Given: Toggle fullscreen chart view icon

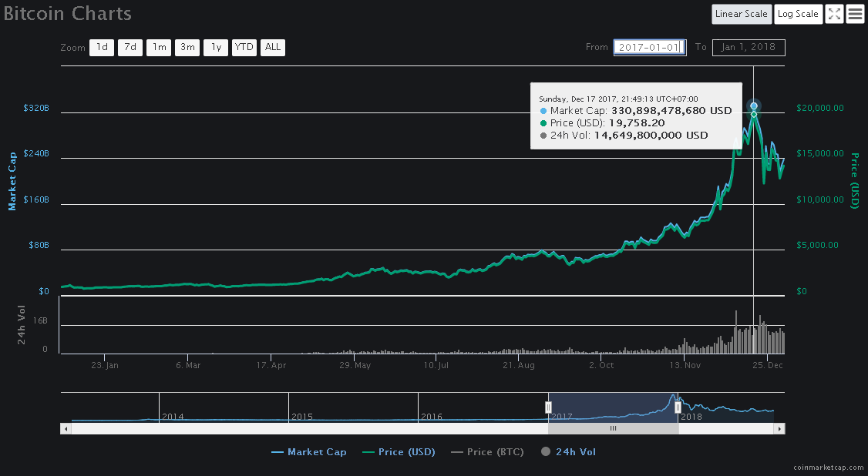Looking at the screenshot, I should click(834, 14).
